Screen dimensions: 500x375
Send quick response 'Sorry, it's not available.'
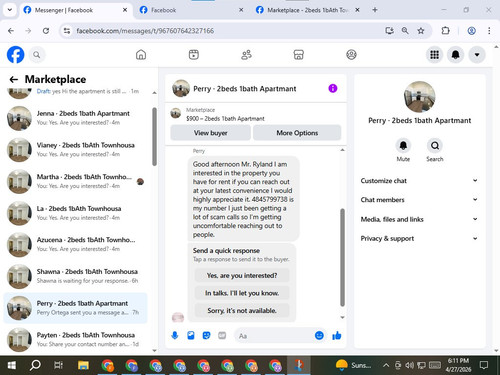click(x=242, y=310)
